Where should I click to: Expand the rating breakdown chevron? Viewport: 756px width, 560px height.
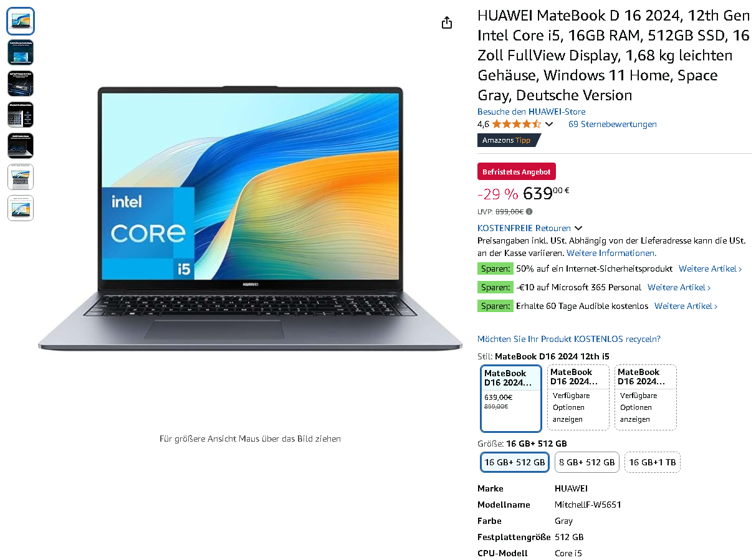pyautogui.click(x=549, y=124)
